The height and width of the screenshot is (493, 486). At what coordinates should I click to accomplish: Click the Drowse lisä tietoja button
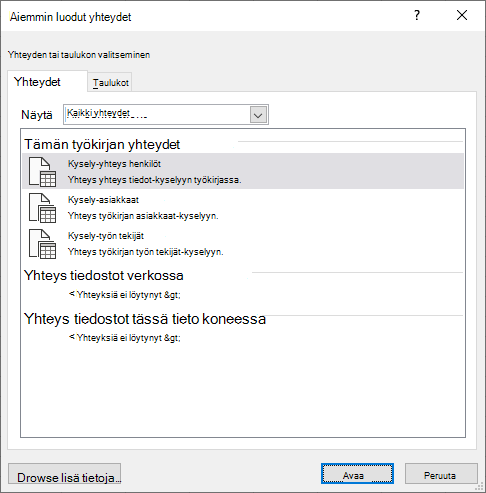(x=64, y=475)
